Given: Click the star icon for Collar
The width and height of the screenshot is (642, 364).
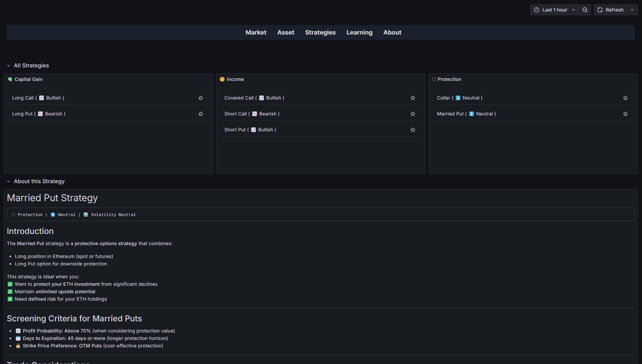Looking at the screenshot, I should click(625, 98).
